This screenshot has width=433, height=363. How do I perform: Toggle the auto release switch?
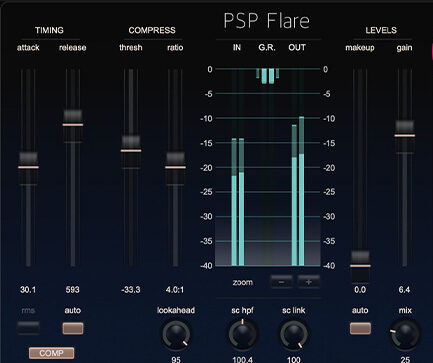(73, 328)
